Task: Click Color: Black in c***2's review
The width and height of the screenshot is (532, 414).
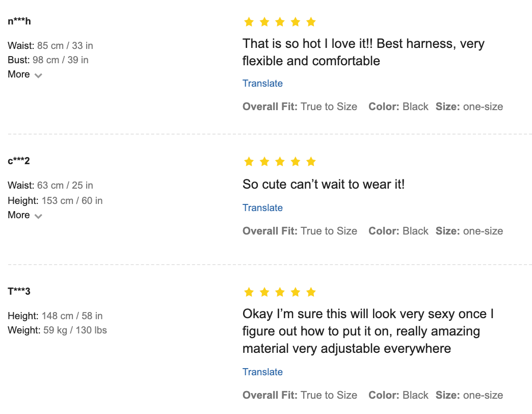Action: click(x=398, y=231)
